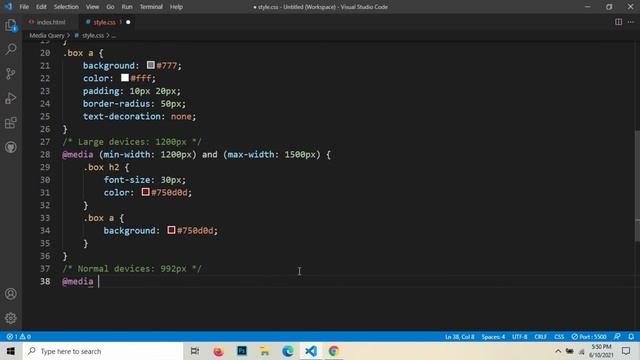640x360 pixels.
Task: Open Google Chrome from the taskbar
Action: pyautogui.click(x=333, y=351)
